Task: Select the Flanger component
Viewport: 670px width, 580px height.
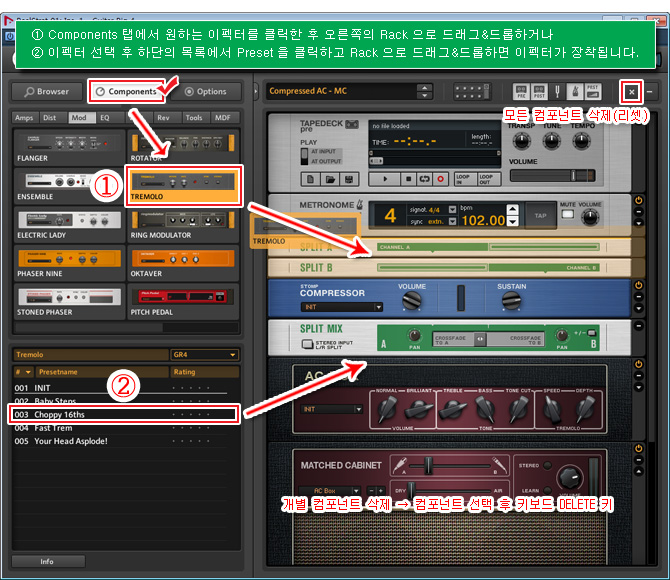Action: click(70, 147)
